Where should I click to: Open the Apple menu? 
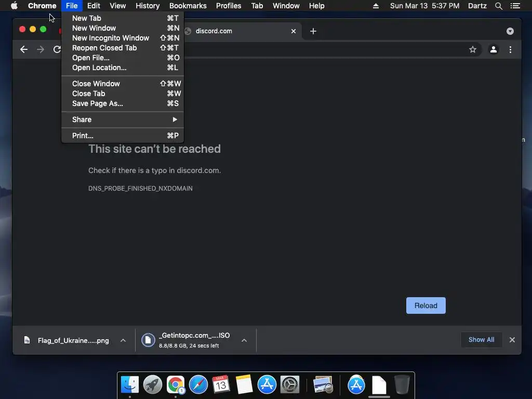tap(14, 6)
